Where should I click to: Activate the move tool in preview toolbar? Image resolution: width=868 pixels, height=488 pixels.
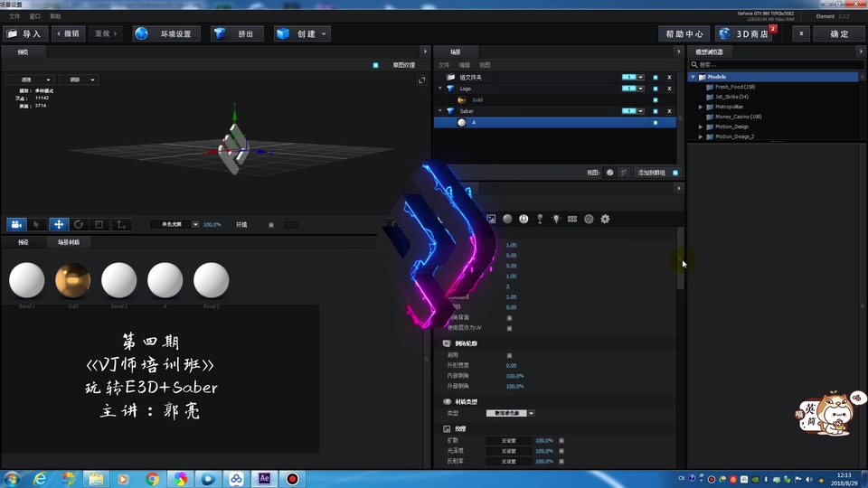(58, 224)
